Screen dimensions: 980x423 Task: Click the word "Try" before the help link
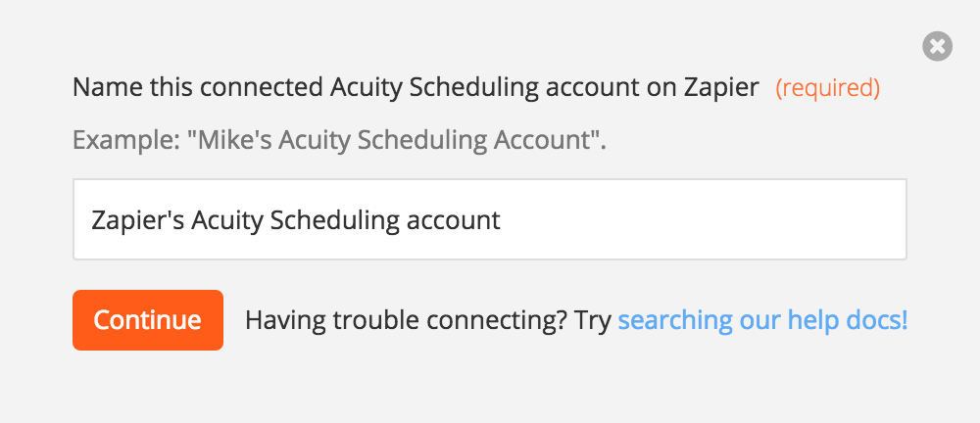pyautogui.click(x=593, y=320)
